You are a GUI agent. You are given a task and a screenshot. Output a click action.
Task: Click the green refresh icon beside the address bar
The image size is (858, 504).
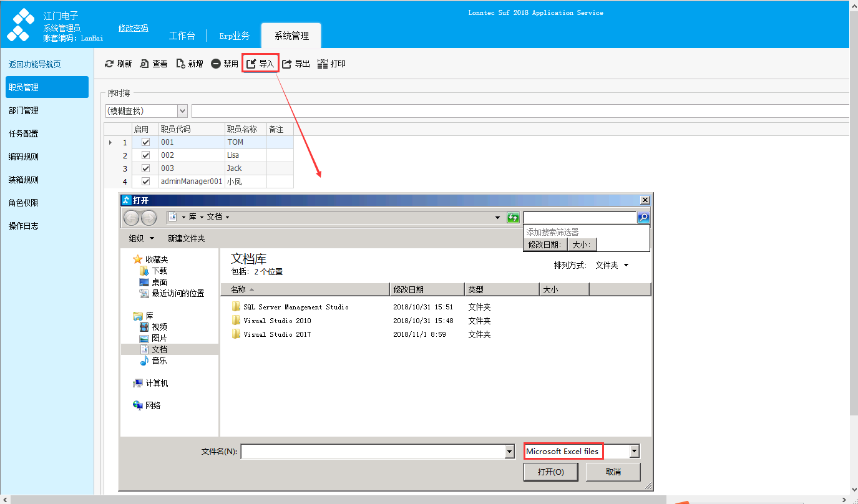click(513, 217)
